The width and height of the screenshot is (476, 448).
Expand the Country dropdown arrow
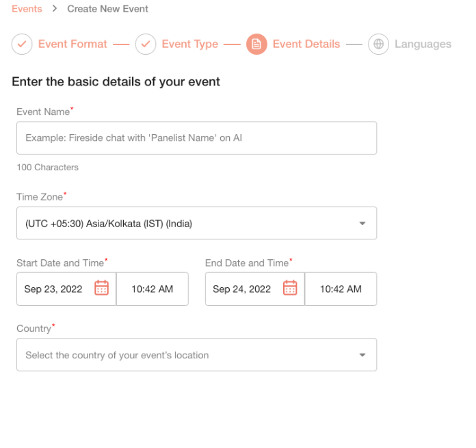click(362, 355)
